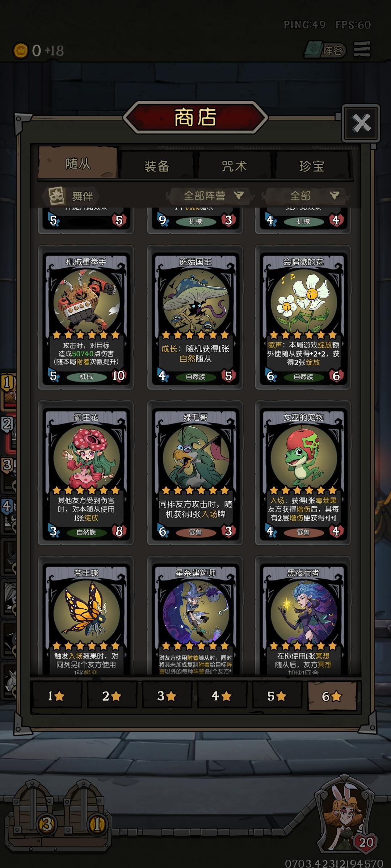
Task: Select the 5-star filter button
Action: (277, 696)
